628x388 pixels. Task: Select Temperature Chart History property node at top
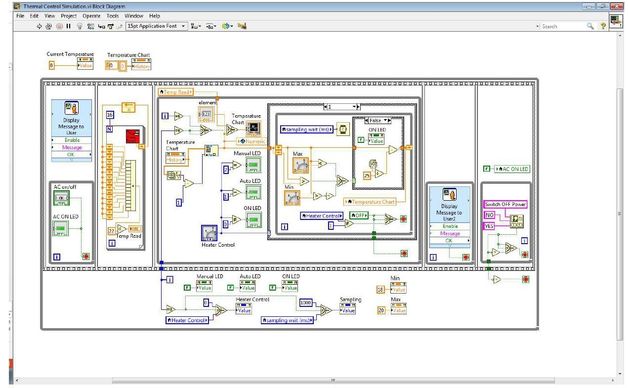click(x=141, y=64)
